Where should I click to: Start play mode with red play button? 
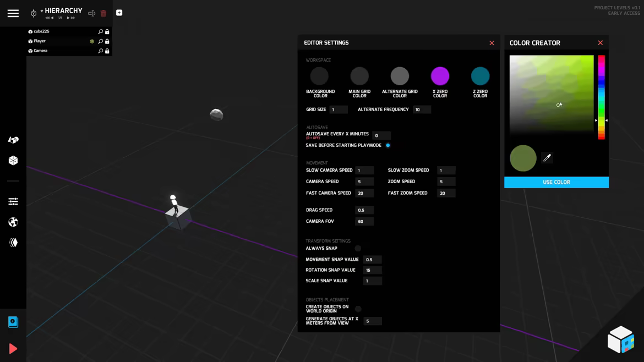[13, 349]
